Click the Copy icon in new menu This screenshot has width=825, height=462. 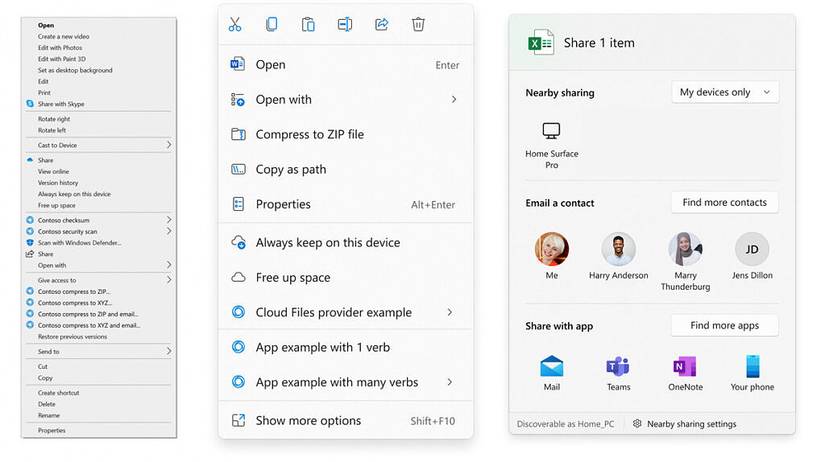coord(271,24)
